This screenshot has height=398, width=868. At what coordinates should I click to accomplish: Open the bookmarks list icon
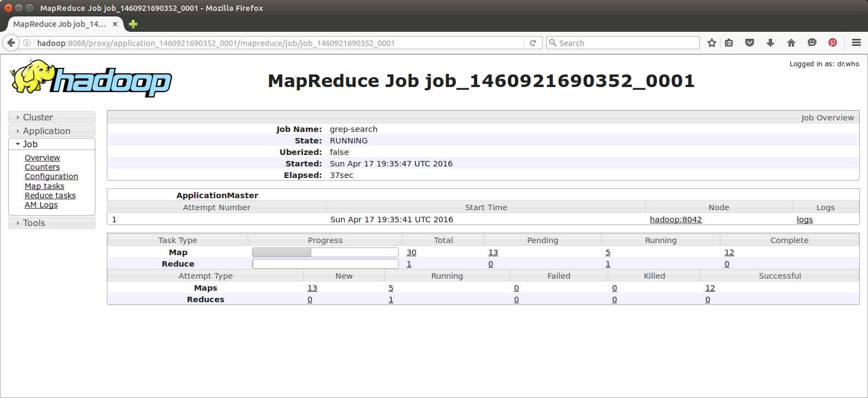click(729, 43)
